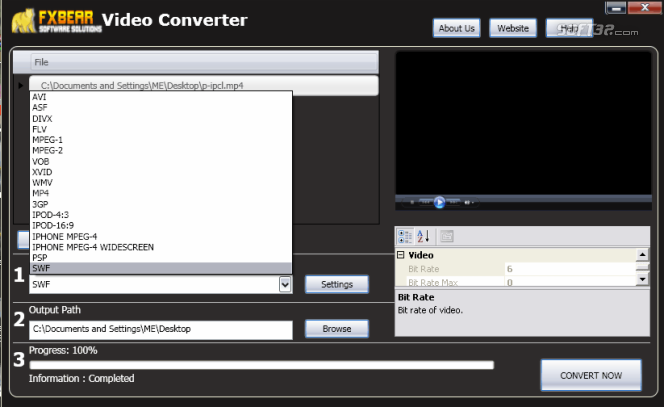This screenshot has width=664, height=407.
Task: Click the row selector arrow beside the file
Action: [x=20, y=86]
